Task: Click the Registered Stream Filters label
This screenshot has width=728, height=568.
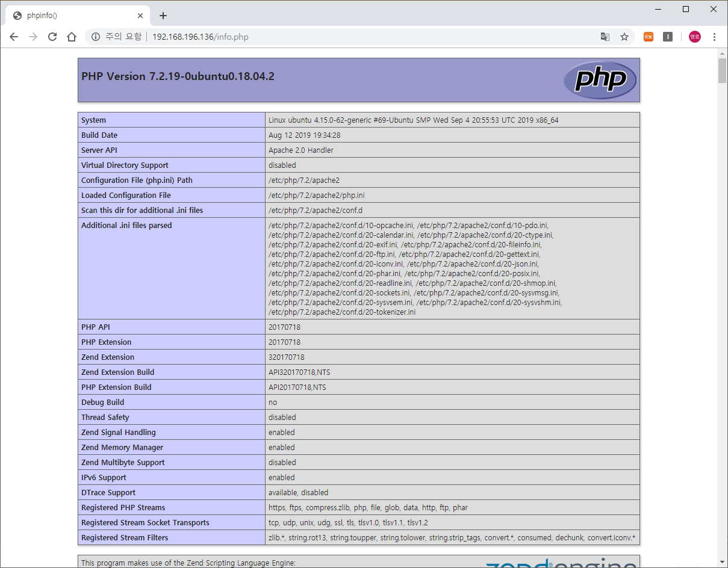Action: tap(125, 538)
